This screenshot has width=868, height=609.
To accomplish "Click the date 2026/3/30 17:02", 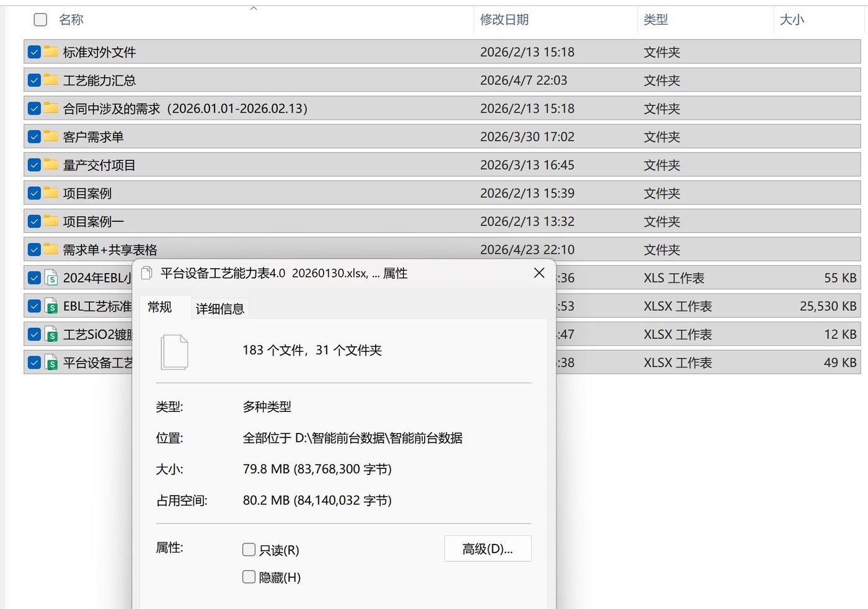I will pos(527,136).
